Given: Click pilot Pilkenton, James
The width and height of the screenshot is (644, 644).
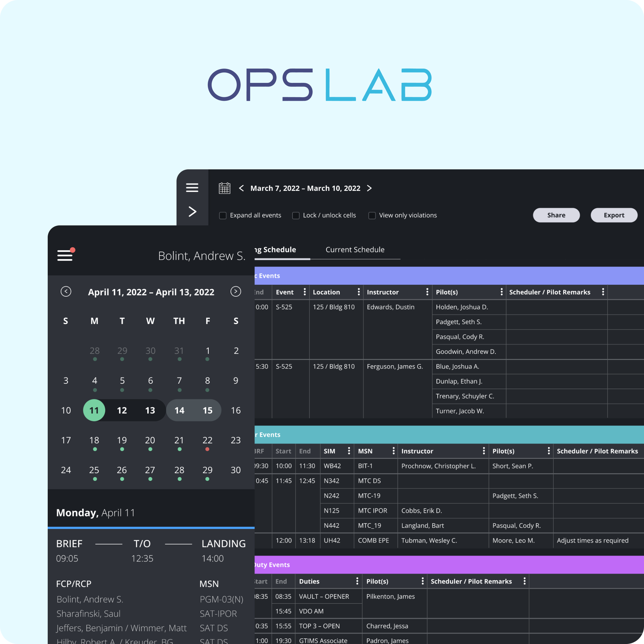Looking at the screenshot, I should coord(390,596).
